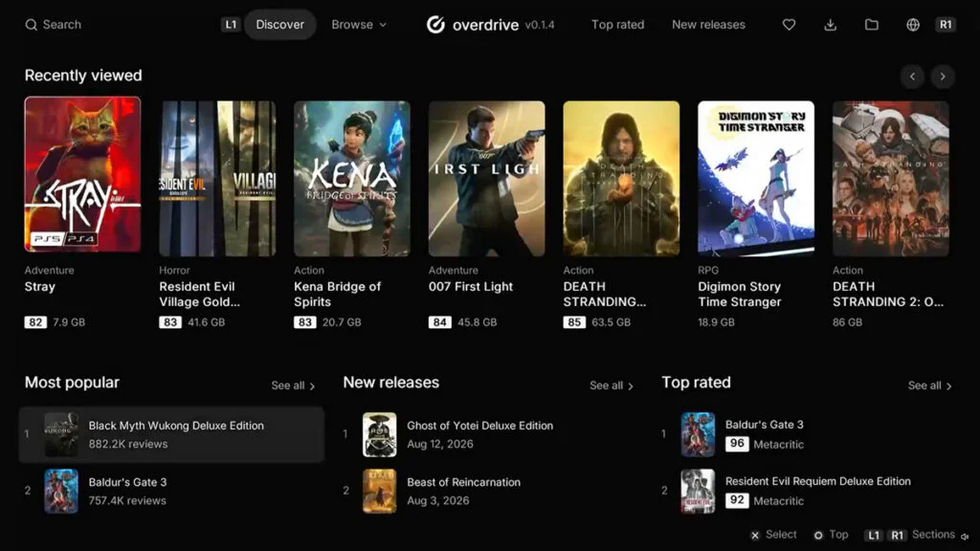This screenshot has width=980, height=551.
Task: Click See all for Top rated
Action: coord(929,386)
